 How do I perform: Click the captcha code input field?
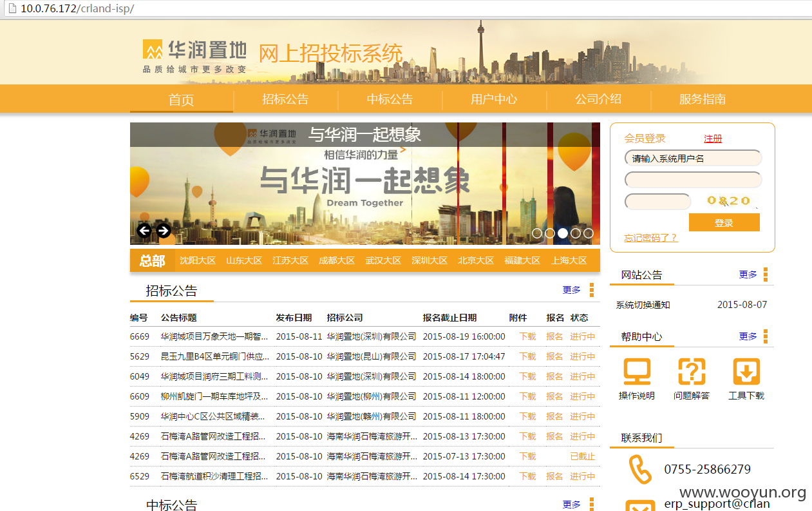click(x=657, y=202)
